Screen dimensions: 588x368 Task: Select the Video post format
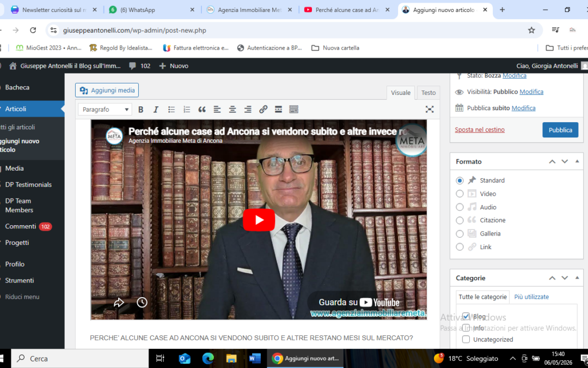point(460,194)
